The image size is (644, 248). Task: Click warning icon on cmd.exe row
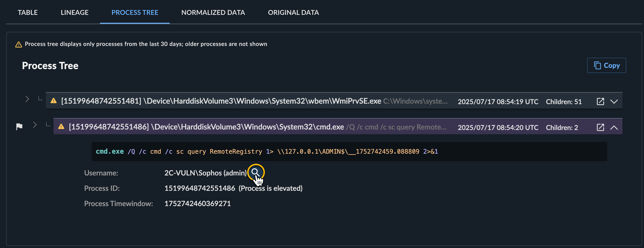[x=61, y=127]
